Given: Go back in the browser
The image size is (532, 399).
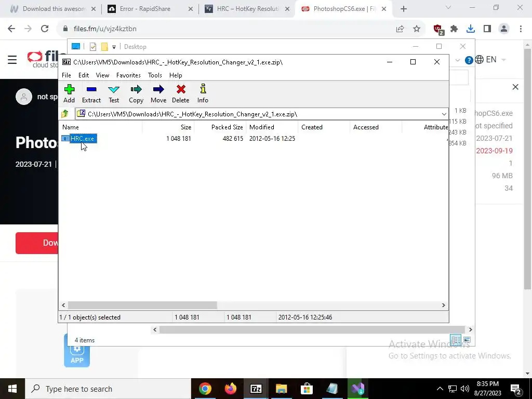Looking at the screenshot, I should [11, 29].
